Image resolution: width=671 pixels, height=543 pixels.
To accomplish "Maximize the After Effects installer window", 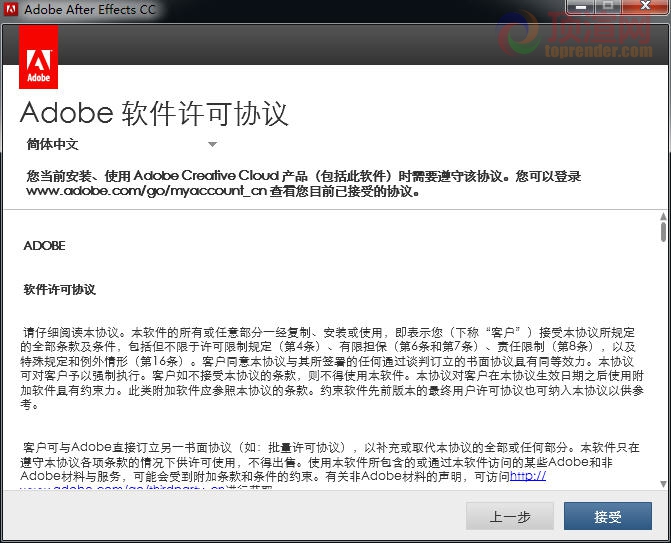I will 608,7.
